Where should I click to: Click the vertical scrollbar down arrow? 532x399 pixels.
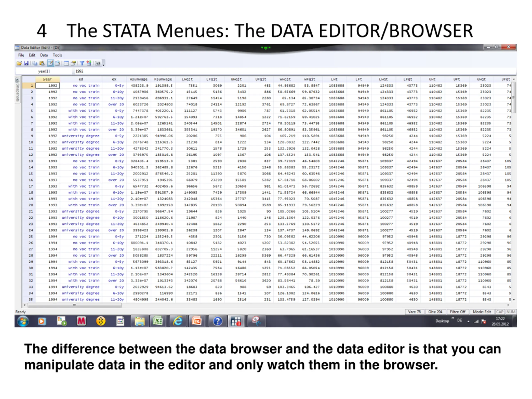tap(514, 300)
